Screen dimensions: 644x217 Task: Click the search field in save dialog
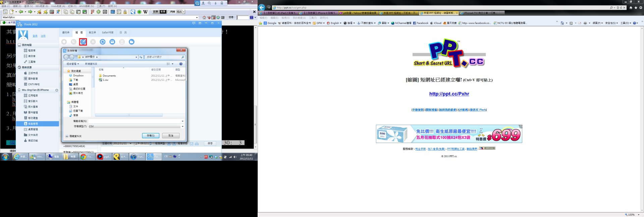(165, 57)
